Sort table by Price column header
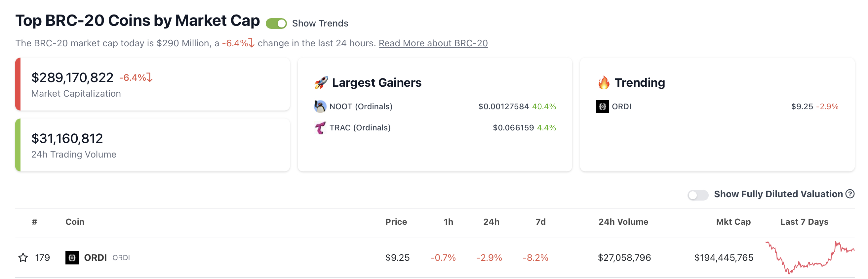Viewport: 868px width, 279px height. [396, 222]
